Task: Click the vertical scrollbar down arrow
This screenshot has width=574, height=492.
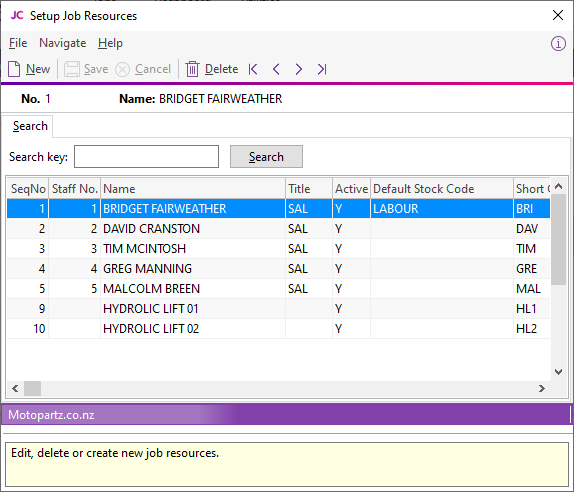Action: click(x=559, y=372)
